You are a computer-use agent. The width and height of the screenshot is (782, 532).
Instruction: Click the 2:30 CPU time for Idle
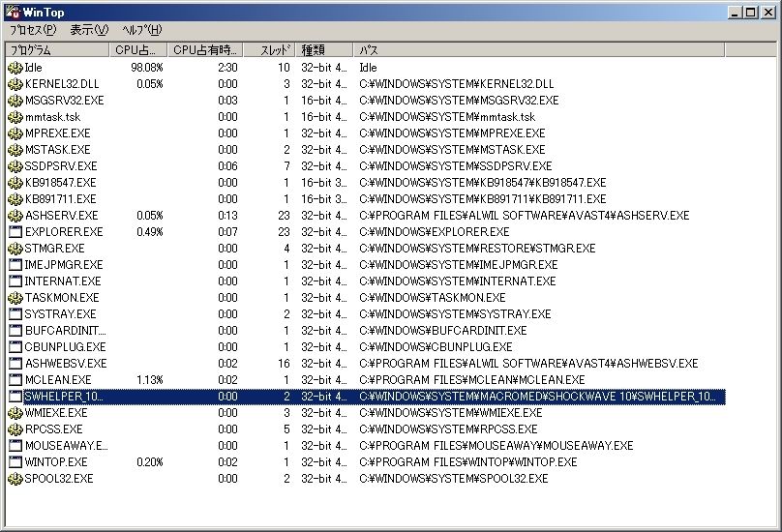click(227, 68)
